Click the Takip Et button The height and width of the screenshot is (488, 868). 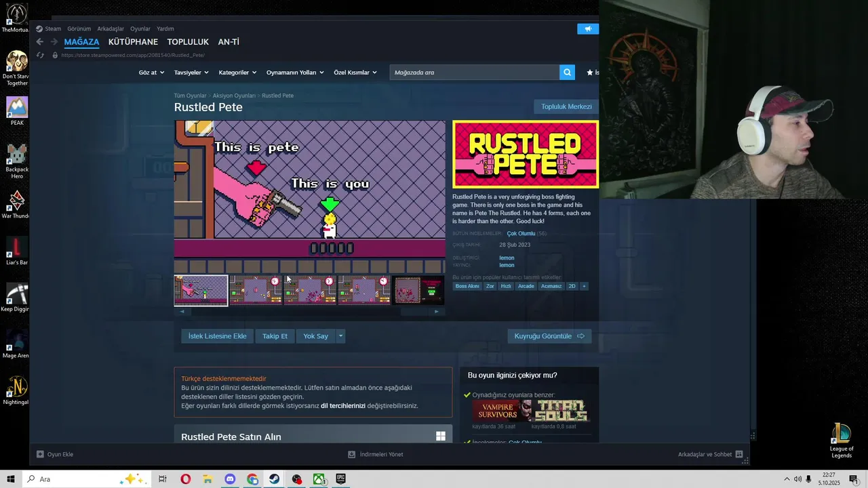[275, 336]
